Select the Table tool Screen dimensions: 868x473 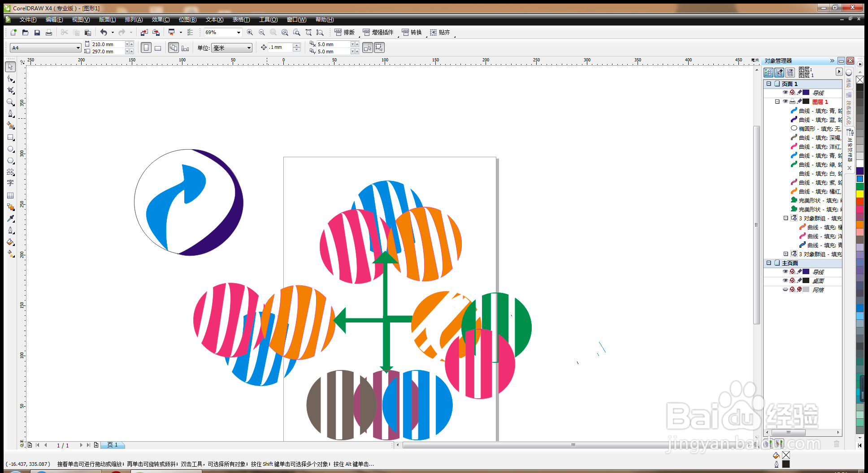11,195
